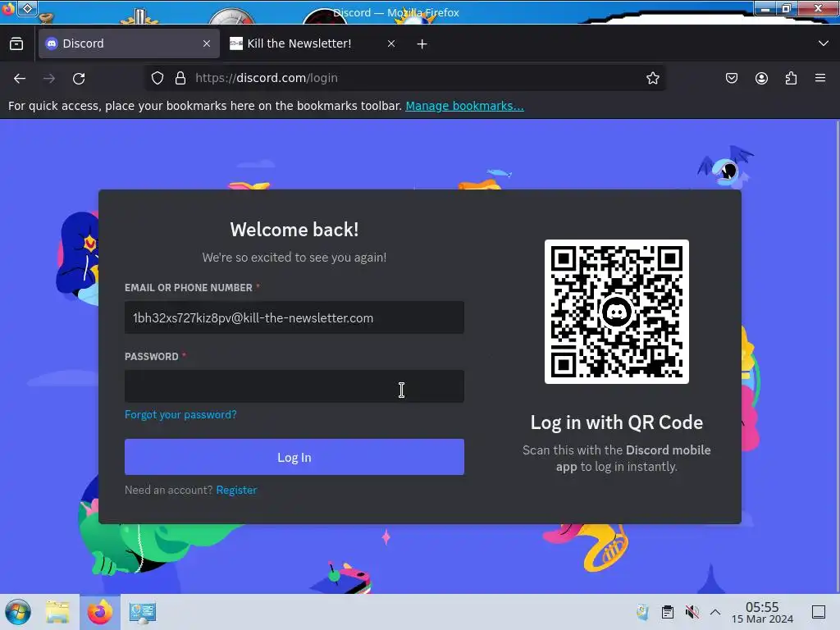Open the system settings taskbar icon
This screenshot has height=630, width=840.
143,612
